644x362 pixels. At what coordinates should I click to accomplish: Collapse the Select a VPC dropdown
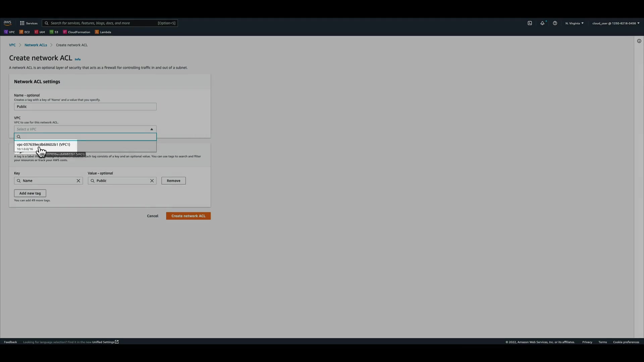pyautogui.click(x=152, y=129)
